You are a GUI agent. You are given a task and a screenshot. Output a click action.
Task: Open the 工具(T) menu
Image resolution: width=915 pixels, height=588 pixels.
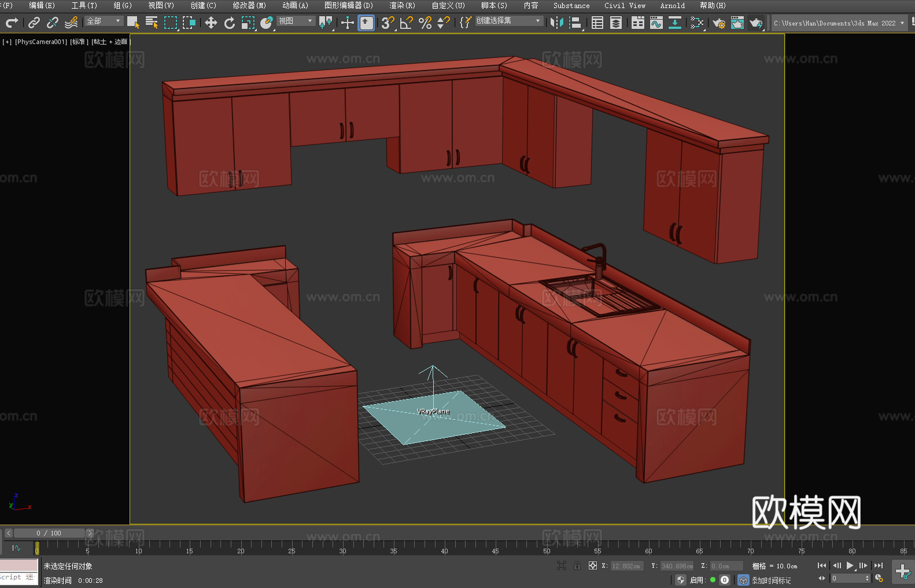click(84, 5)
